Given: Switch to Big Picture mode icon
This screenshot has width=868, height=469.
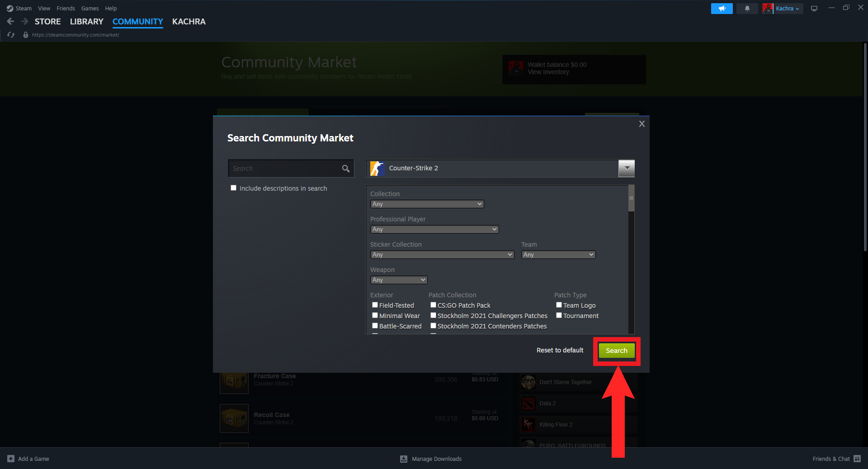Looking at the screenshot, I should [814, 9].
